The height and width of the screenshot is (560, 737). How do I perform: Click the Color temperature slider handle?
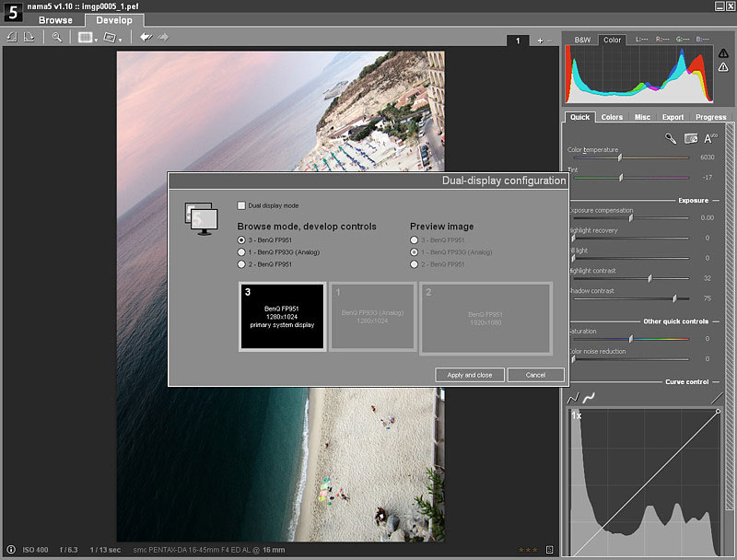click(620, 157)
